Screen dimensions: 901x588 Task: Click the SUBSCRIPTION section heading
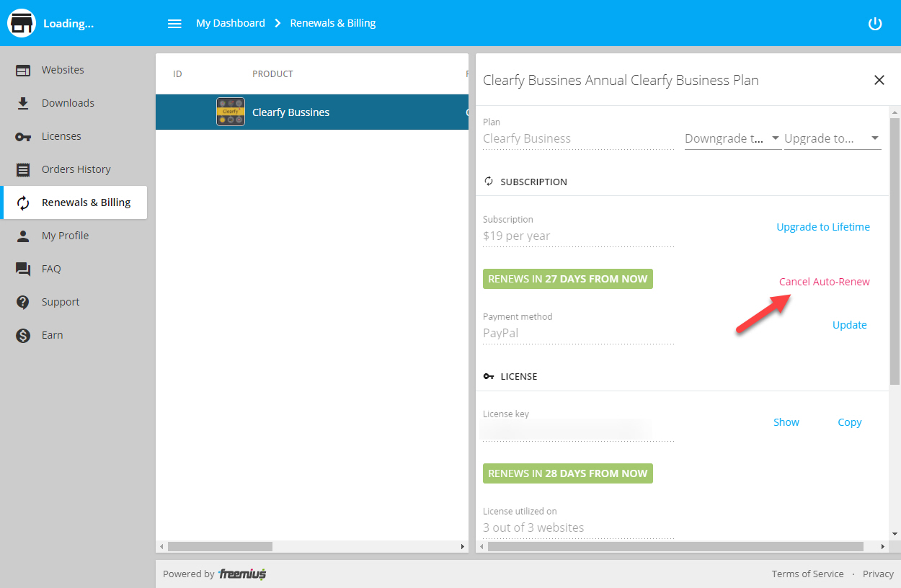533,182
